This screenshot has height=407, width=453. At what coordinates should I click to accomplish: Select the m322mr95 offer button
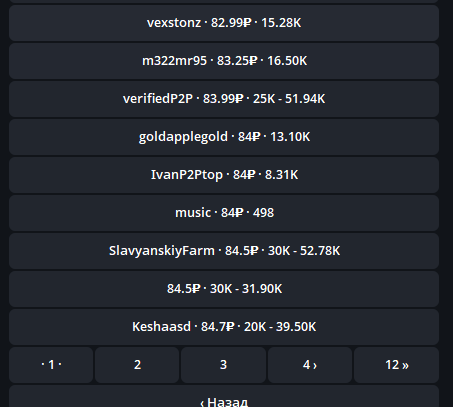tap(224, 61)
